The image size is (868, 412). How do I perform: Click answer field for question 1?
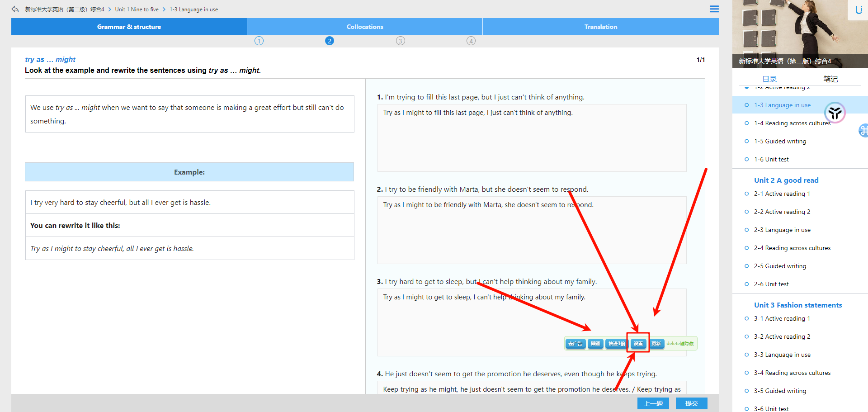point(532,138)
